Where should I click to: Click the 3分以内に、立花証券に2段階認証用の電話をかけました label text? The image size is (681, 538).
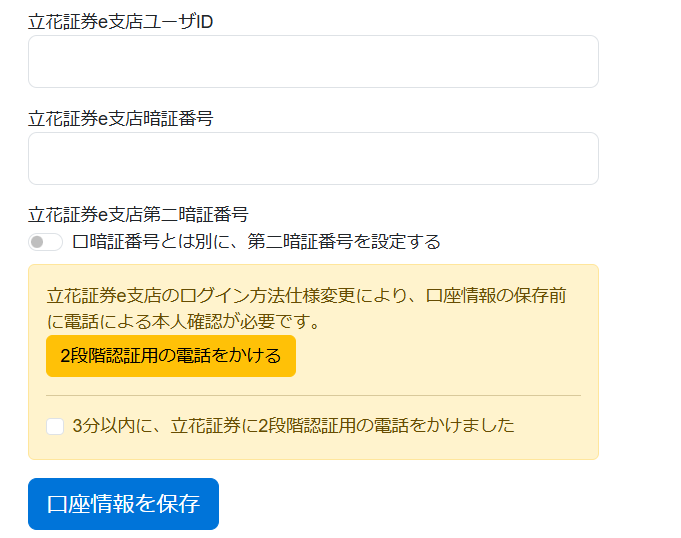click(294, 426)
